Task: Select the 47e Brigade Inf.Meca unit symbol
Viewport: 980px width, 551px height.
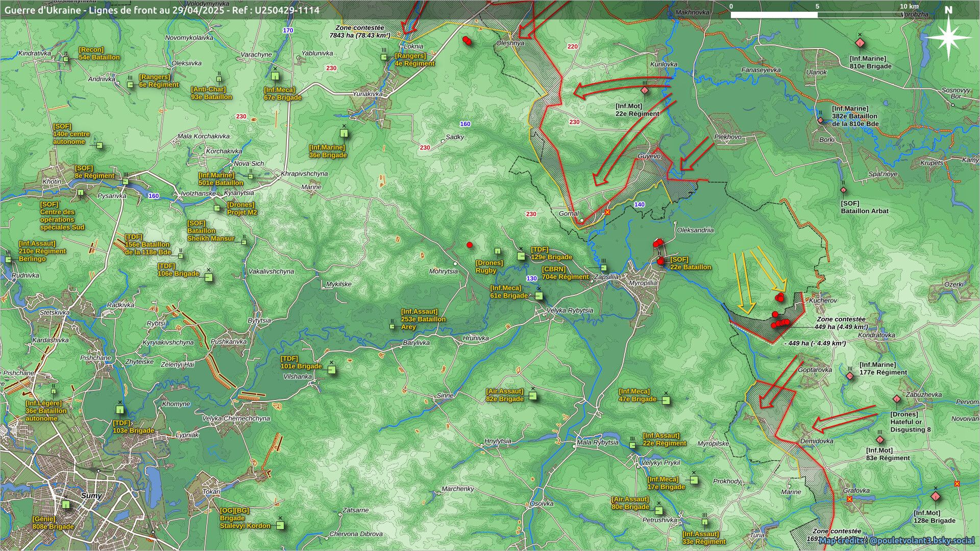Action: (666, 400)
